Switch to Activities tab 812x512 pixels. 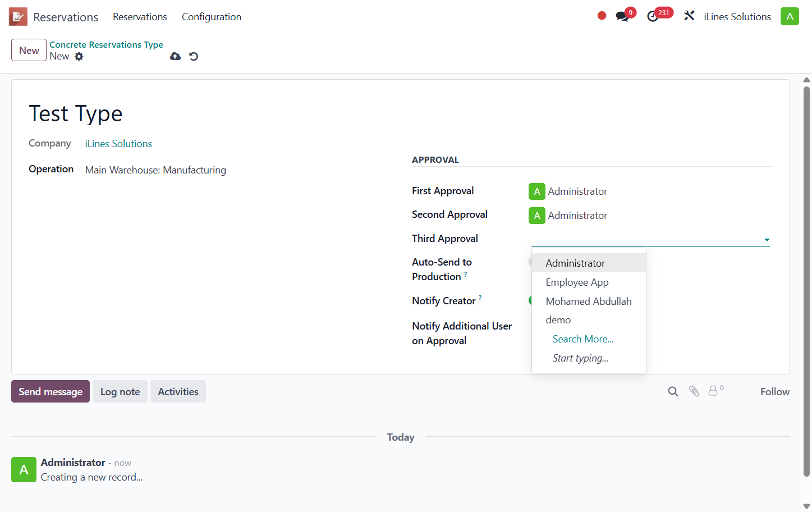178,391
